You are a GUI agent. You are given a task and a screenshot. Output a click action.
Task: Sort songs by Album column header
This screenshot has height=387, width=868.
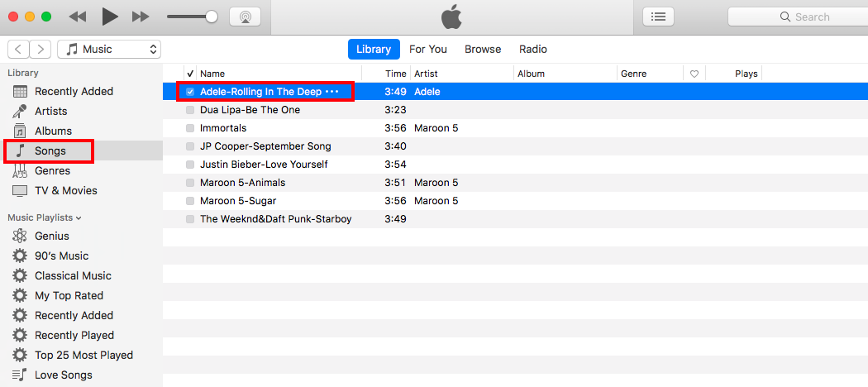[565, 74]
